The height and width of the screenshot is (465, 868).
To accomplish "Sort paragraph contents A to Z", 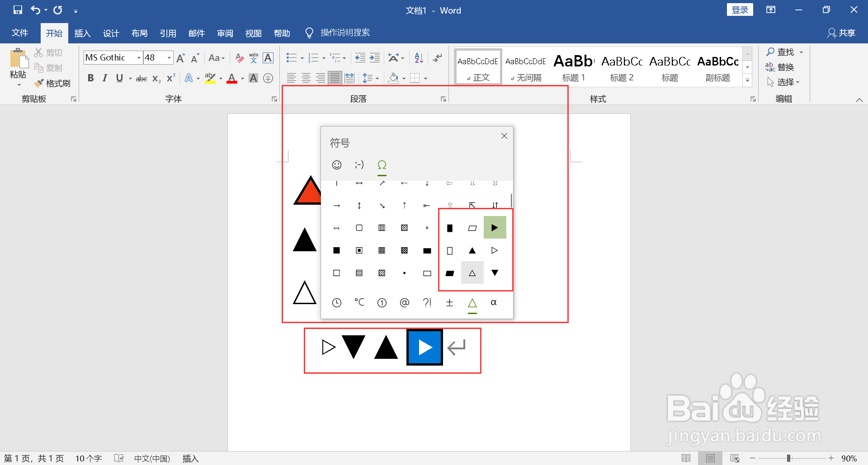I will click(x=419, y=58).
